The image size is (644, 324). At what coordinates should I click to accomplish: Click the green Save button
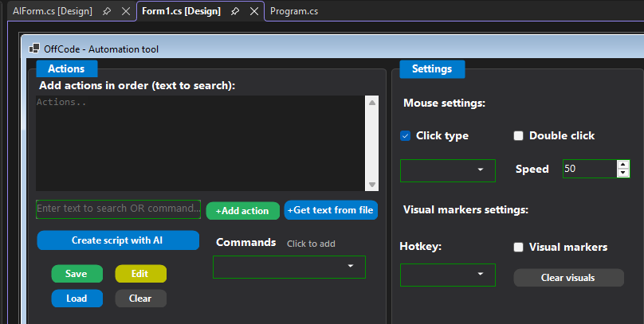pos(77,274)
